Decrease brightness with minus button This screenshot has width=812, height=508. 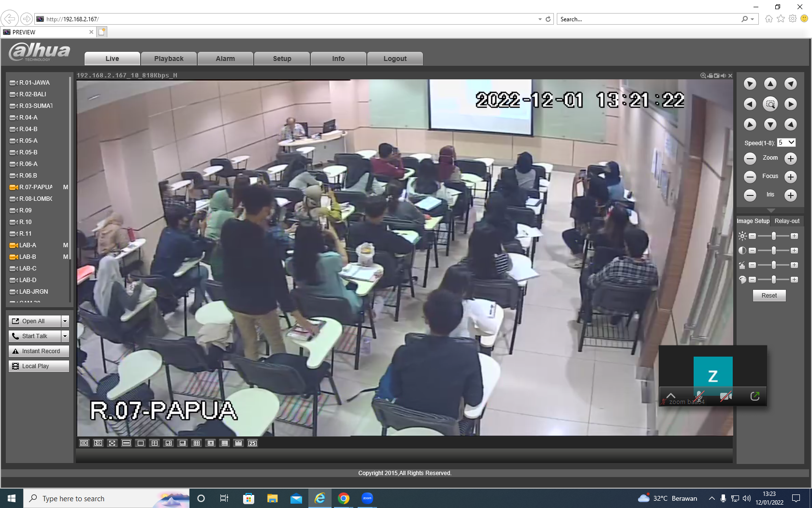click(752, 236)
